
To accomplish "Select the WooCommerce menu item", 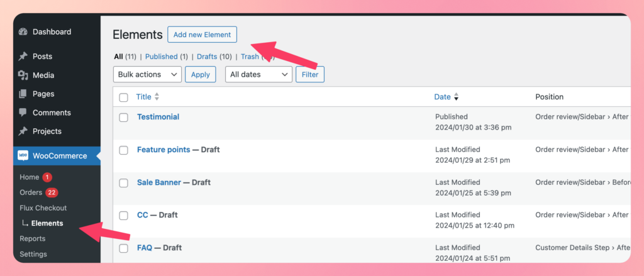I will pyautogui.click(x=57, y=156).
